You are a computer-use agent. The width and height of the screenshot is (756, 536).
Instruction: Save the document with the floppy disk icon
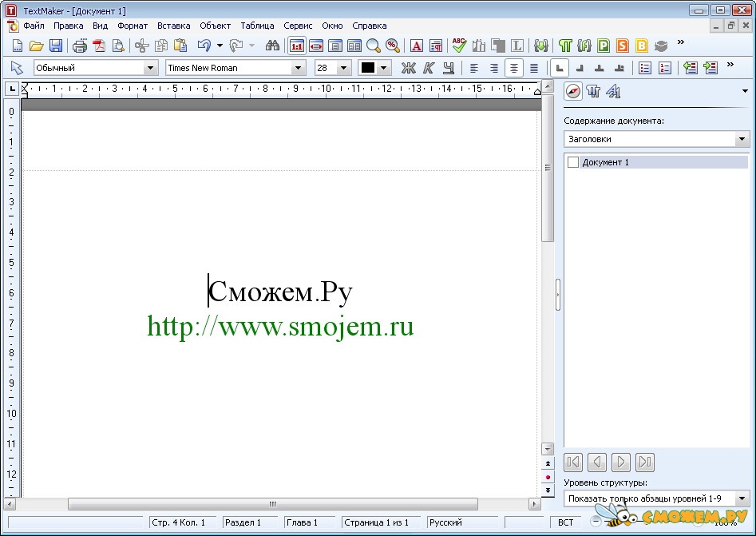coord(56,46)
